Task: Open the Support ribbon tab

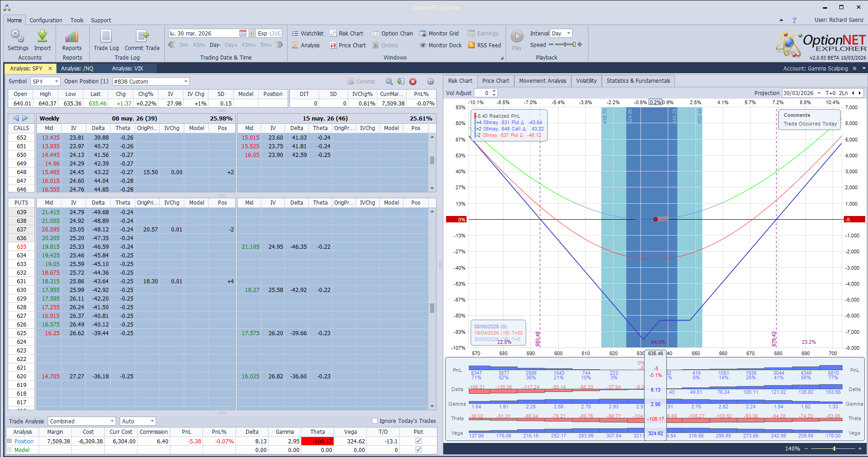Action: (101, 20)
